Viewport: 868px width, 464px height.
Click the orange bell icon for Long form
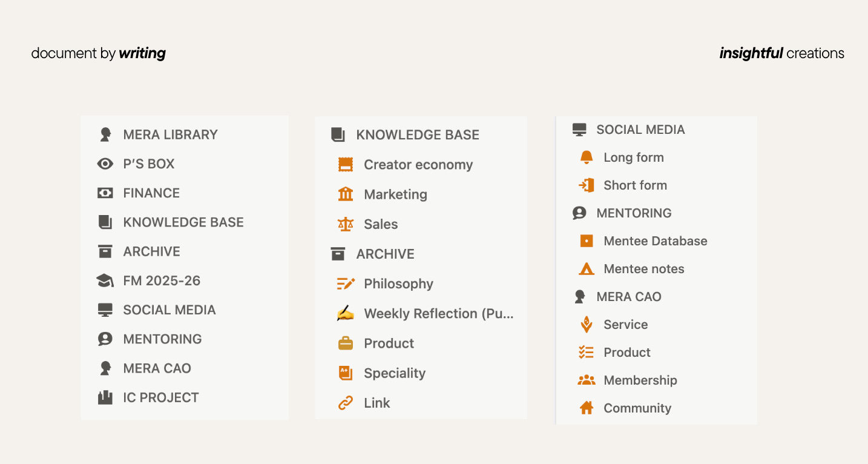(586, 157)
